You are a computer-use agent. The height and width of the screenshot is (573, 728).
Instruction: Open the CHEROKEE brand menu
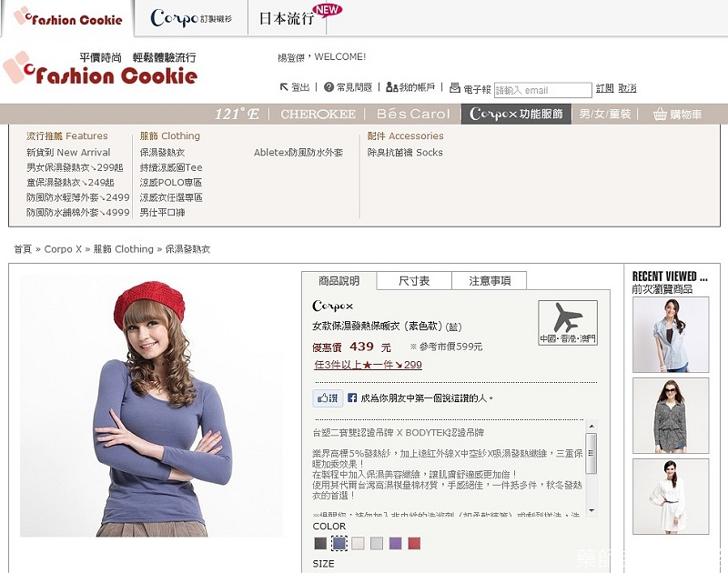(318, 114)
